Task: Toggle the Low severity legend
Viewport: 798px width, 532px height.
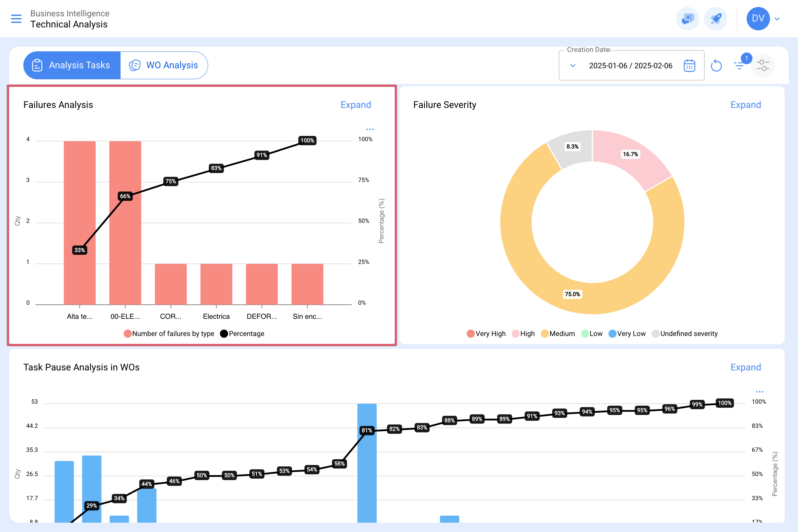Action: (x=592, y=333)
